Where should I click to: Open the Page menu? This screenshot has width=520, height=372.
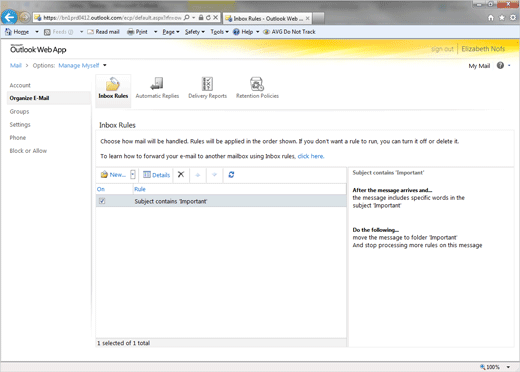pos(171,32)
